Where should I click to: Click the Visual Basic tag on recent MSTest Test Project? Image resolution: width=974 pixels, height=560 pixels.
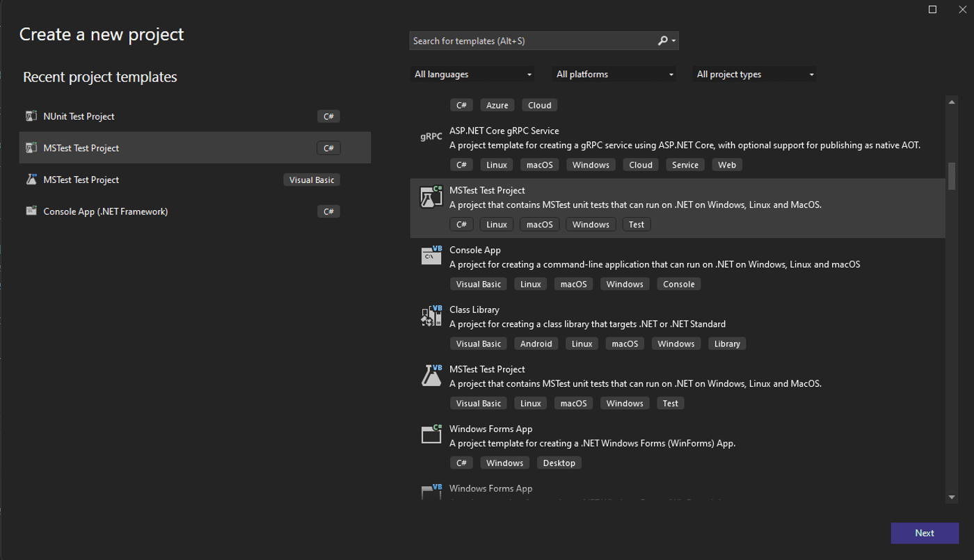[312, 179]
